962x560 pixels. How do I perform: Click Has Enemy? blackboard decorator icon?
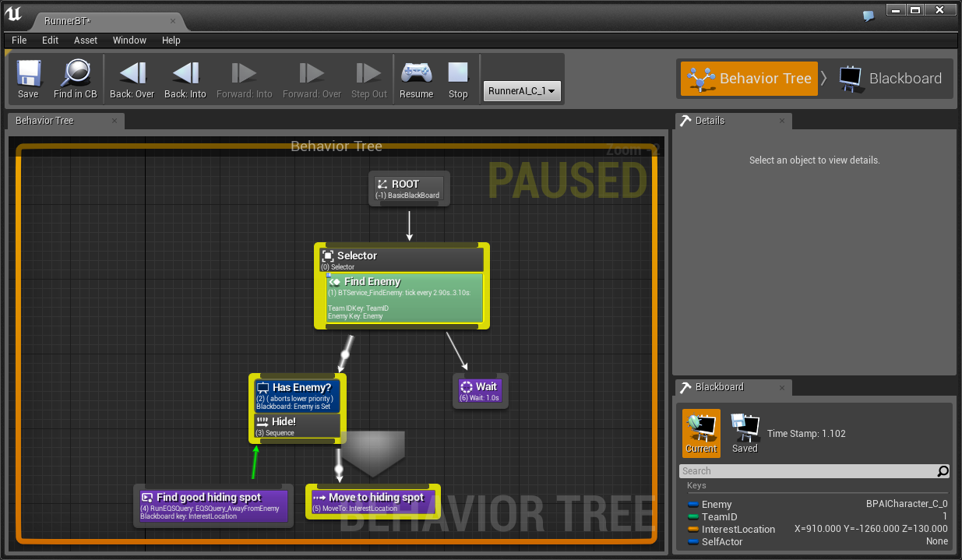[x=263, y=387]
